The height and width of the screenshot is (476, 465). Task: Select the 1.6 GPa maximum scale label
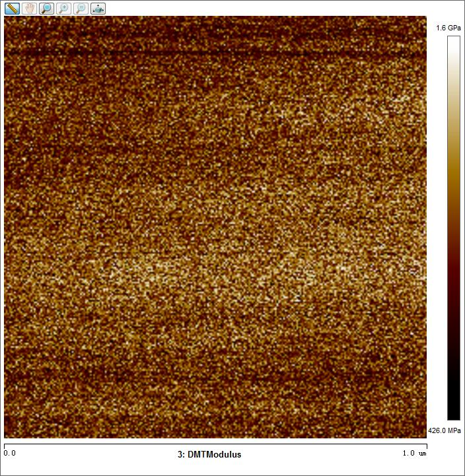coord(448,28)
